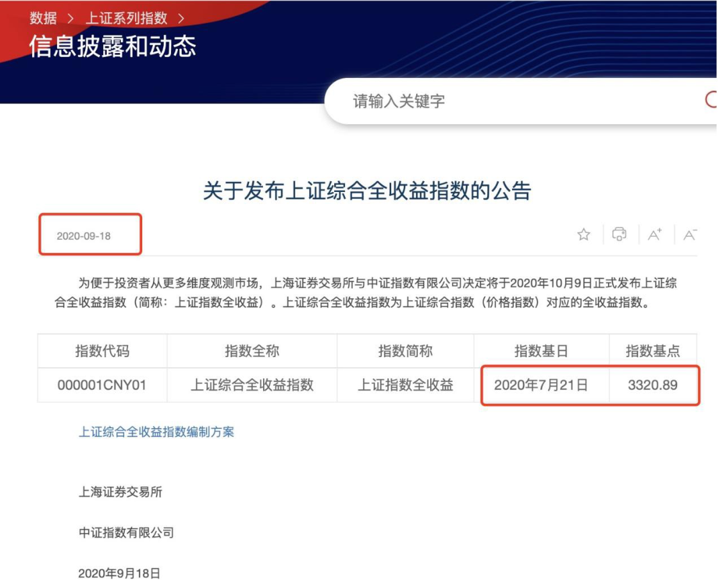Click the cell 2020年7月21日
Image resolution: width=718 pixels, height=588 pixels.
pyautogui.click(x=541, y=385)
